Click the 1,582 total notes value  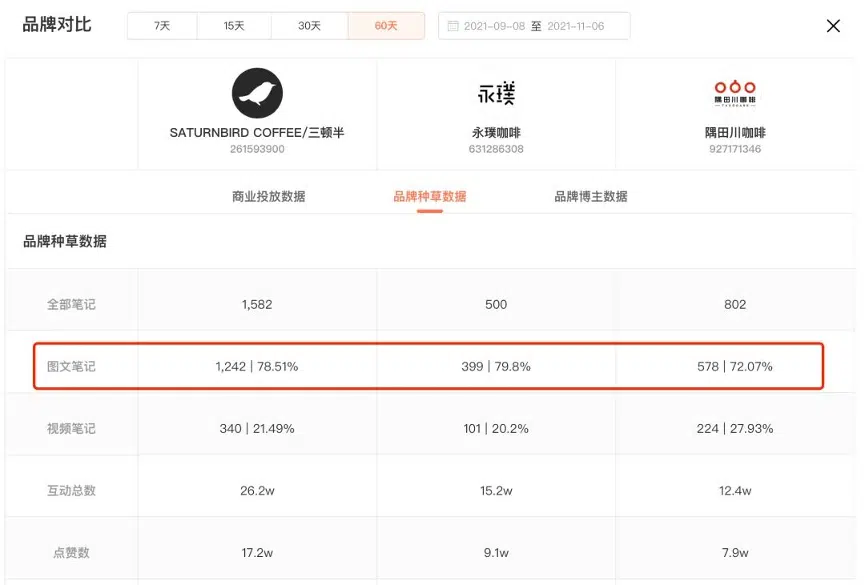pyautogui.click(x=257, y=304)
